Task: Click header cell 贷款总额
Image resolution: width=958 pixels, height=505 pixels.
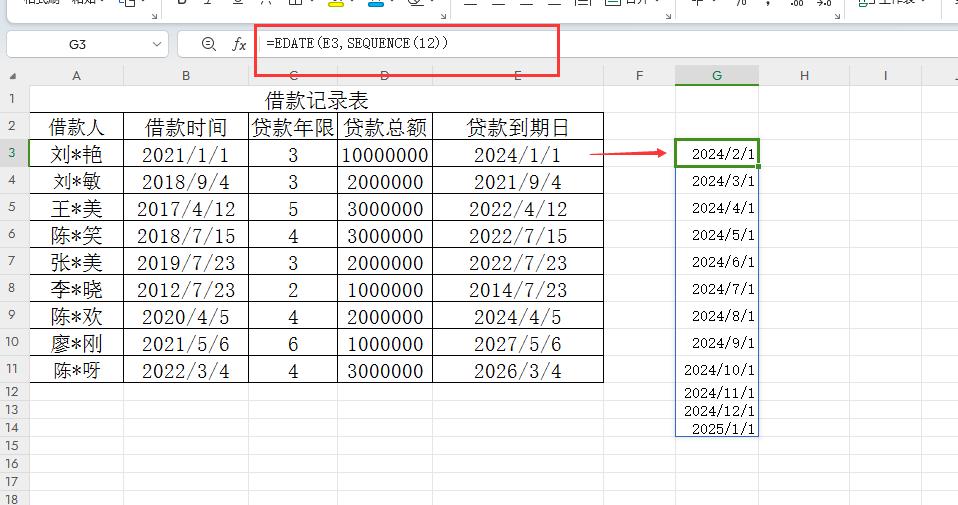Action: (x=385, y=126)
